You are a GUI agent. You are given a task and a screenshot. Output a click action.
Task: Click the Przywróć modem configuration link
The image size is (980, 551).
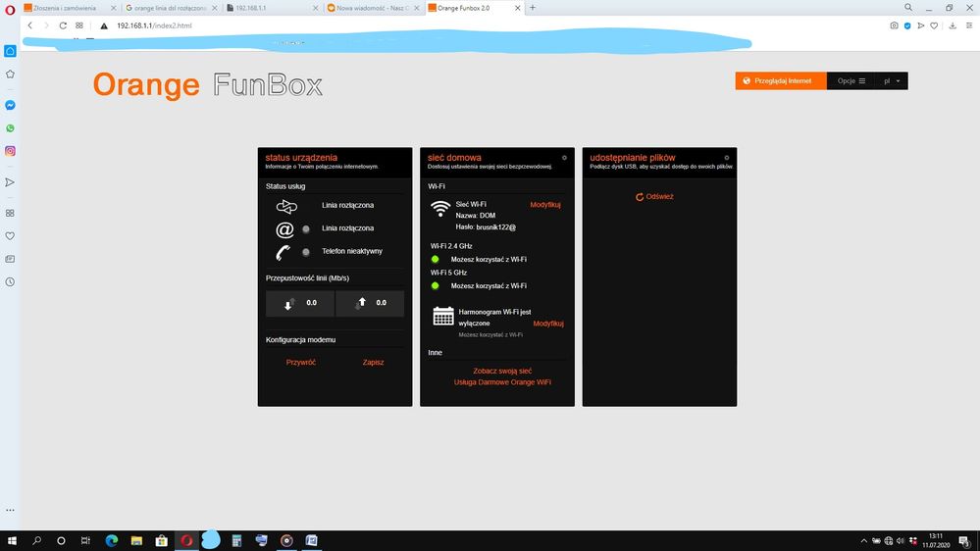[300, 362]
